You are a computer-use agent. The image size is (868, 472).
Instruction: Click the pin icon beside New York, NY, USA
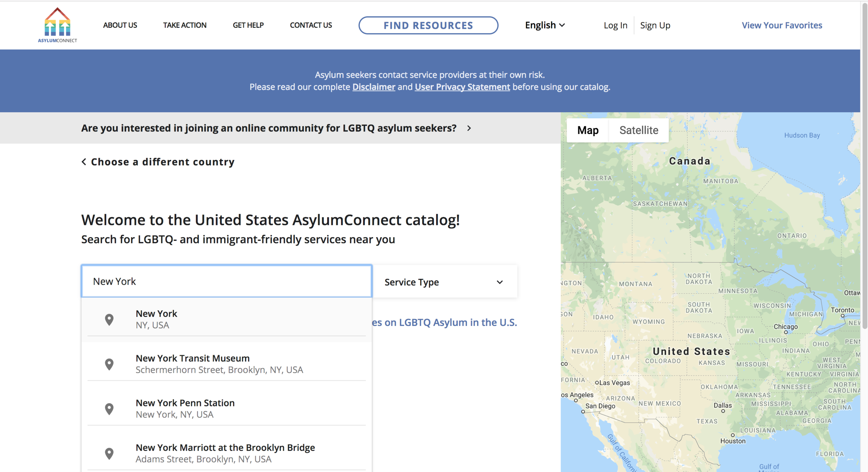click(109, 320)
